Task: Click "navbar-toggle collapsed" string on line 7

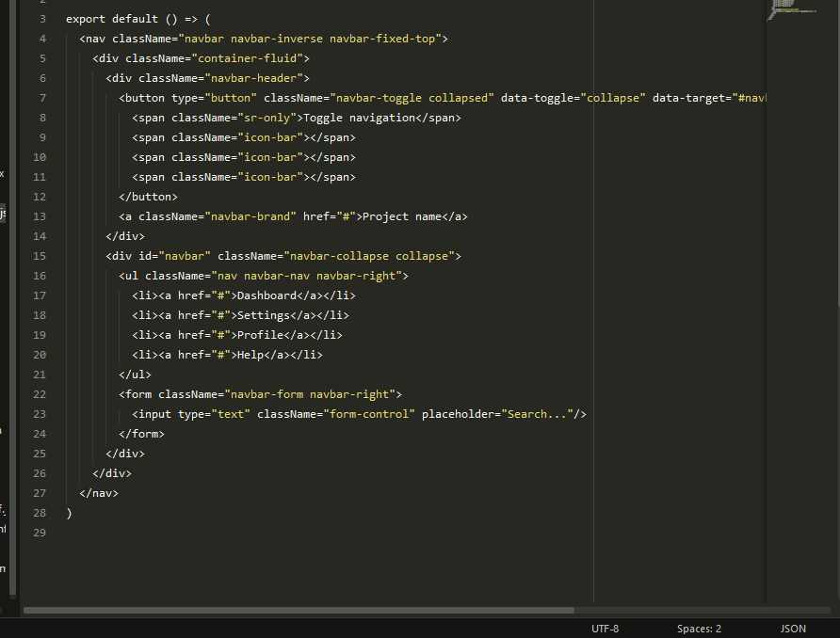Action: pyautogui.click(x=412, y=98)
